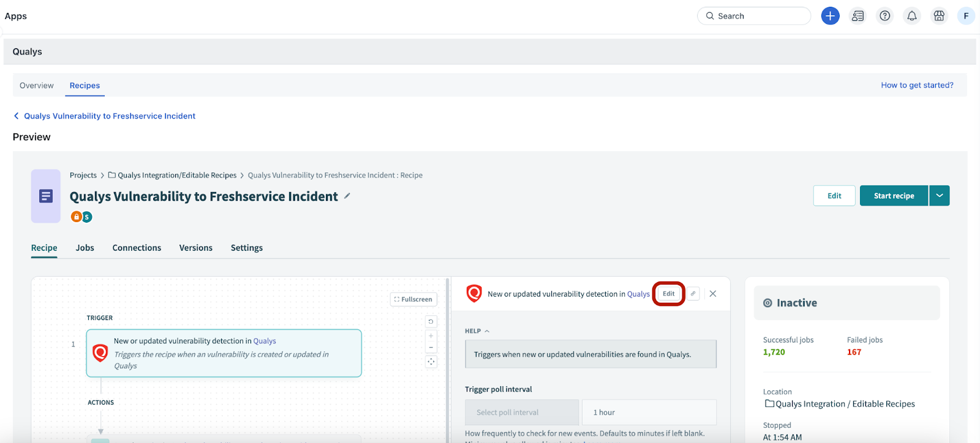The height and width of the screenshot is (443, 980).
Task: Open the Jobs tab
Action: tap(85, 248)
